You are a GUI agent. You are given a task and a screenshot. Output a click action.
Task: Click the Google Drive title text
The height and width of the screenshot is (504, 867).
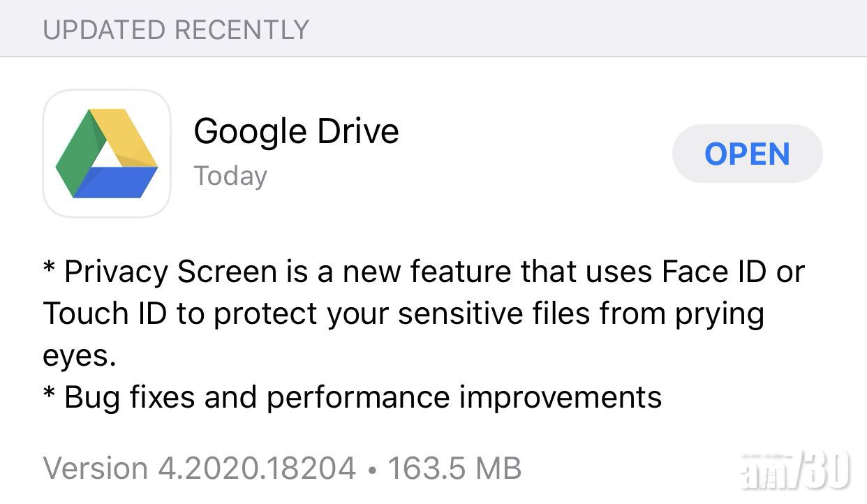tap(297, 131)
